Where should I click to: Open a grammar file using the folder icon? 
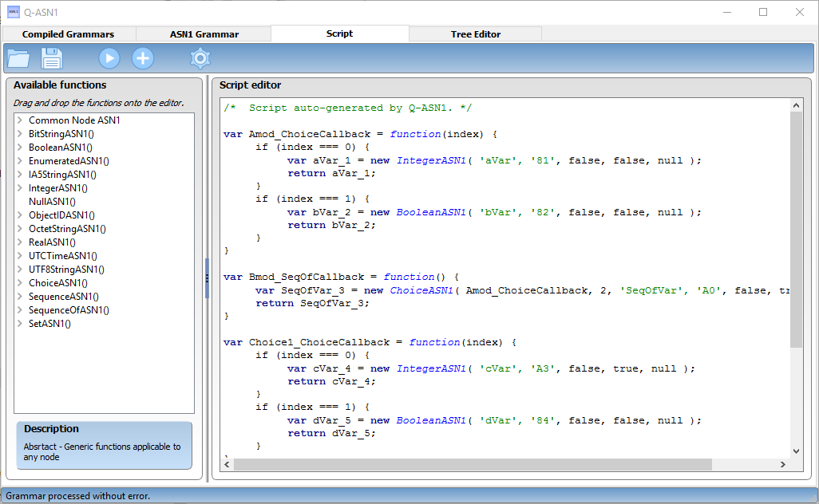pyautogui.click(x=18, y=57)
